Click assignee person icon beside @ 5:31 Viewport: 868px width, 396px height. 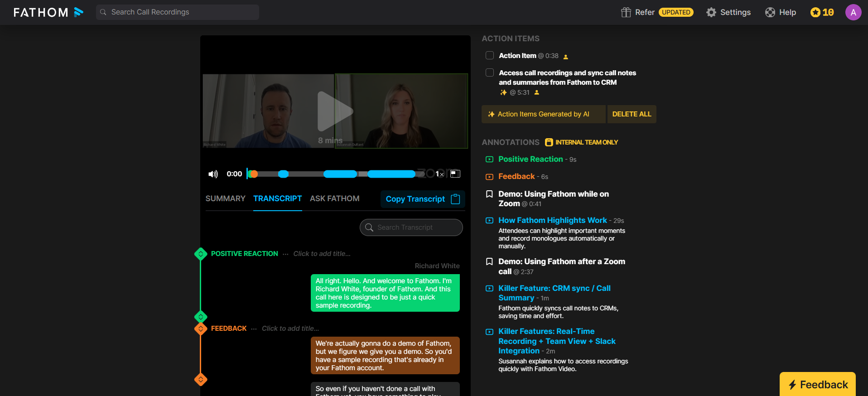[x=537, y=92]
